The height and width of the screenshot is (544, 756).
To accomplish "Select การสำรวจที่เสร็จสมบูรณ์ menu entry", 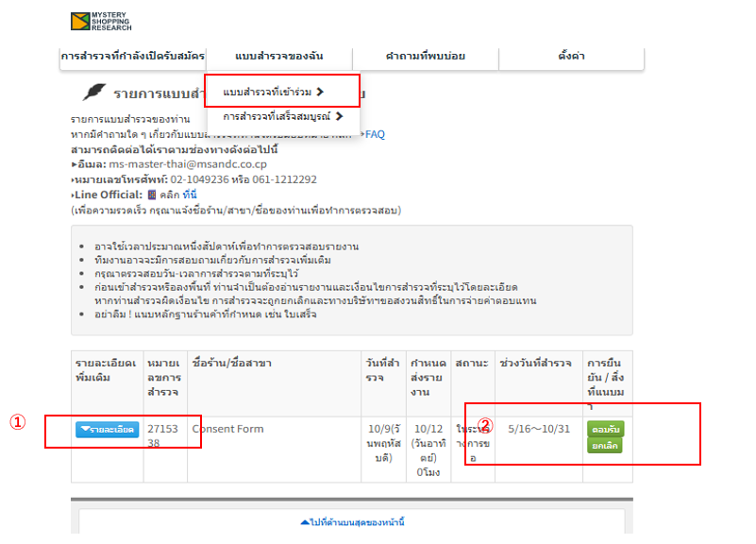I will 282,116.
